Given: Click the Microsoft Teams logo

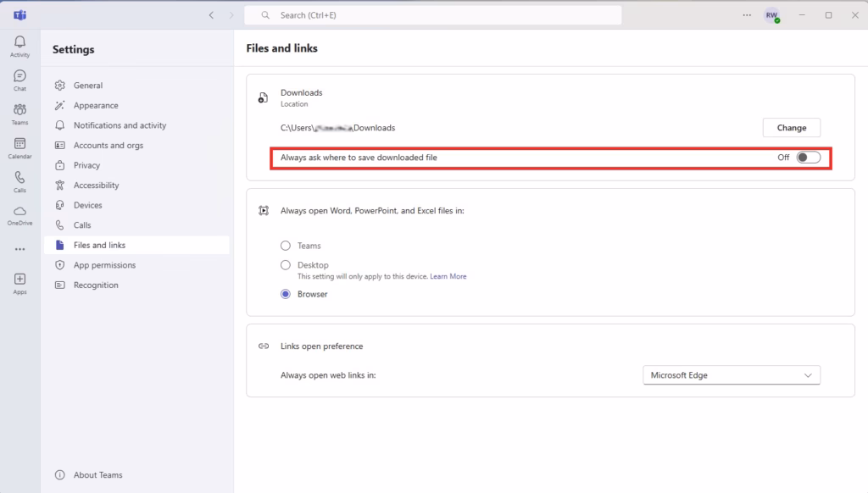Looking at the screenshot, I should pos(20,15).
